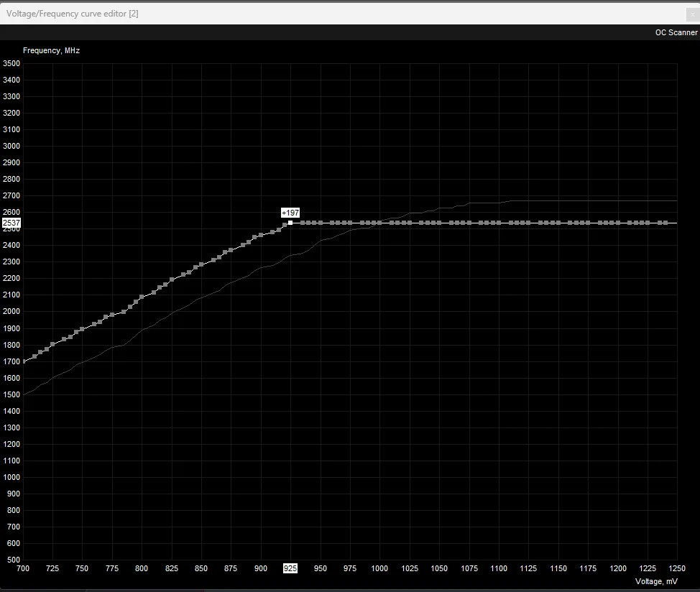
Task: Click the 500 frequency axis label
Action: coord(14,560)
